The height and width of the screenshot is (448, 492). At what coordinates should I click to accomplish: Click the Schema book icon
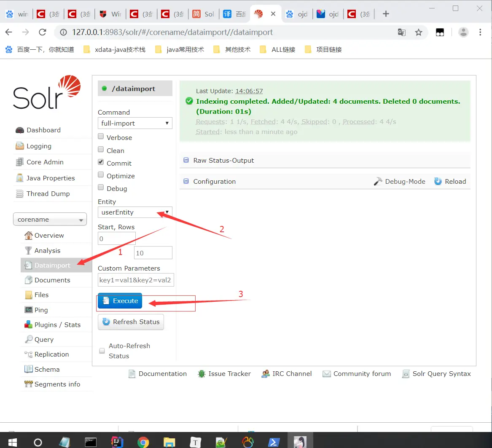[29, 369]
